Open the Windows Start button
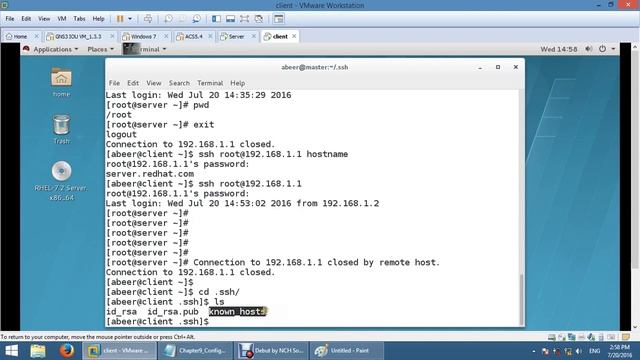Image resolution: width=640 pixels, height=360 pixels. coord(11,351)
